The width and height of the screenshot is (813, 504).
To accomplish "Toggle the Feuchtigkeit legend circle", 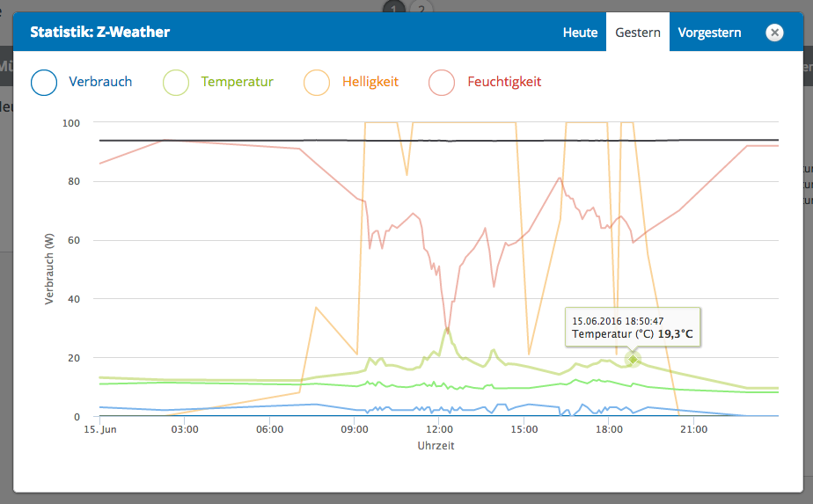I will pos(442,83).
